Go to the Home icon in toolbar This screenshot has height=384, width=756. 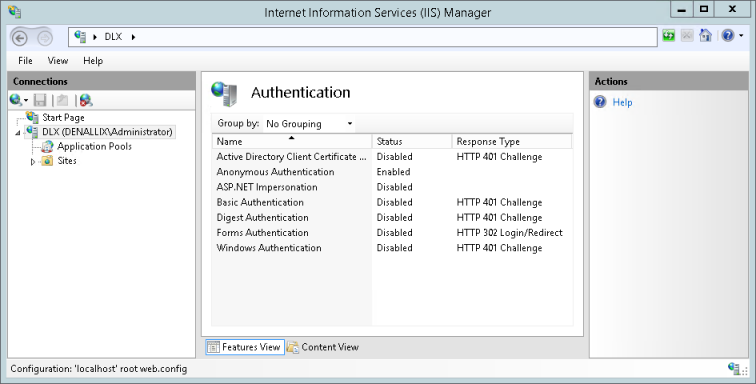705,36
